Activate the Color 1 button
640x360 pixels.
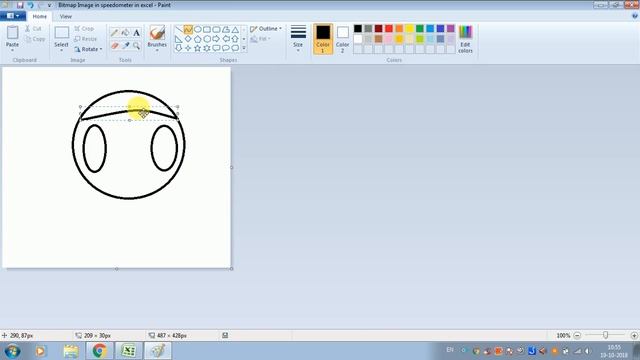[x=323, y=39]
